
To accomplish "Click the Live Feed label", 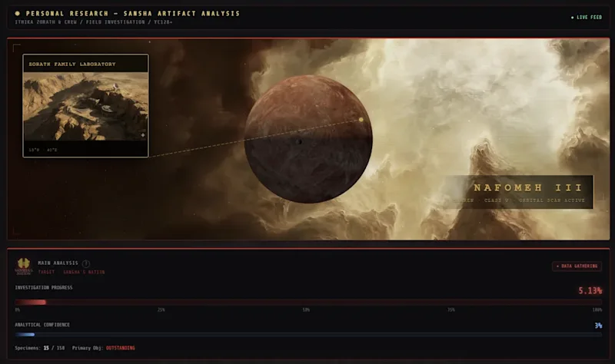I will pos(589,18).
